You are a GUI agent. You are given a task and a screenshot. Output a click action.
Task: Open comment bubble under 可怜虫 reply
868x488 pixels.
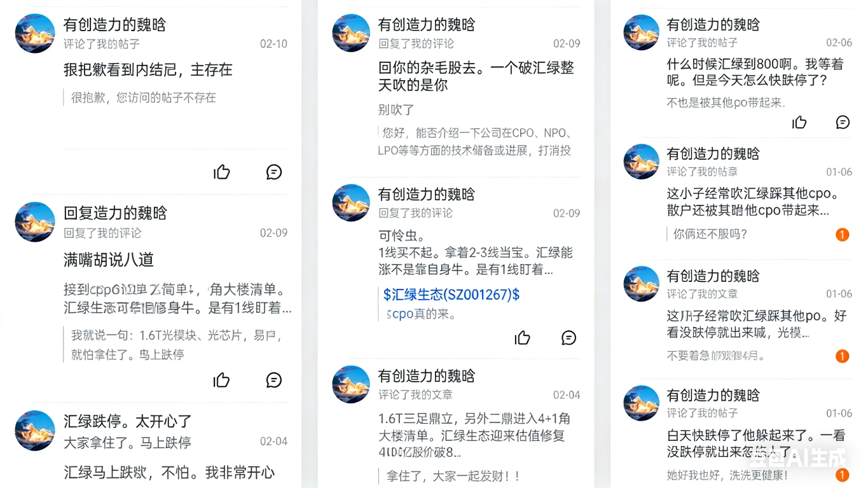[569, 338]
